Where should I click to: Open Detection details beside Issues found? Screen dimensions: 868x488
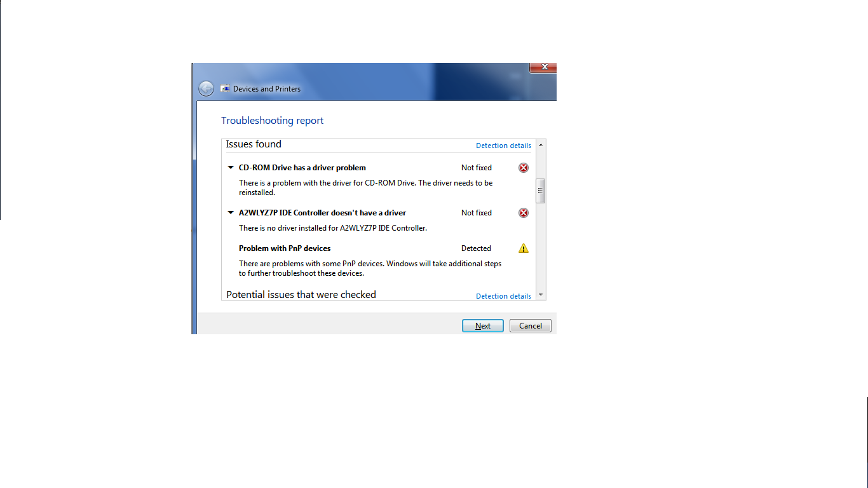point(503,146)
